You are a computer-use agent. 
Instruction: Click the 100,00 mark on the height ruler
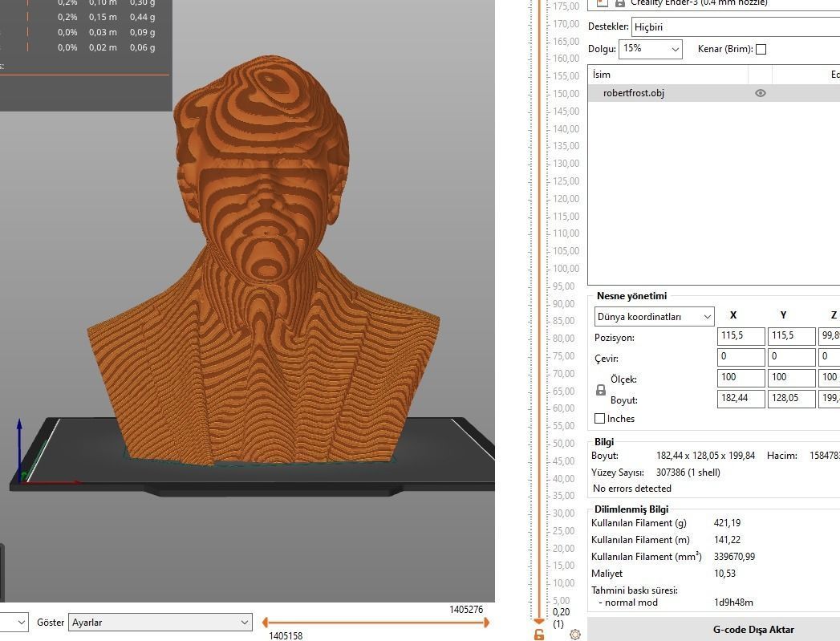(566, 268)
